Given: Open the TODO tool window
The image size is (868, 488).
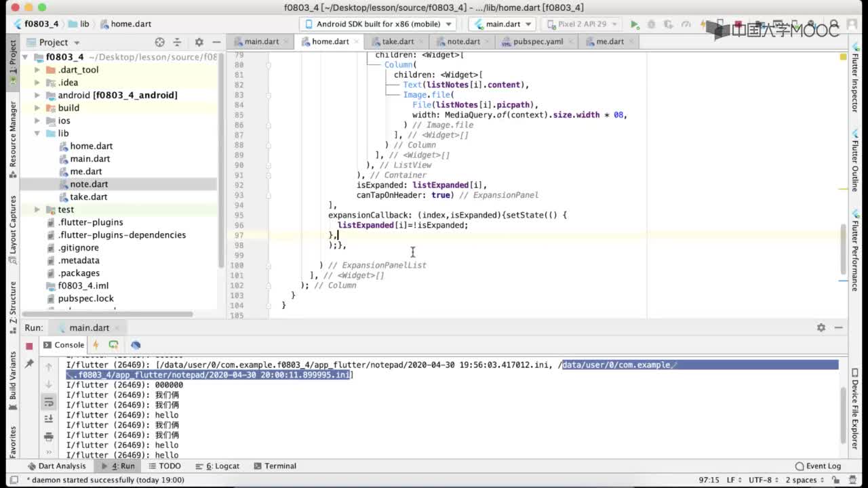Looking at the screenshot, I should [x=163, y=466].
